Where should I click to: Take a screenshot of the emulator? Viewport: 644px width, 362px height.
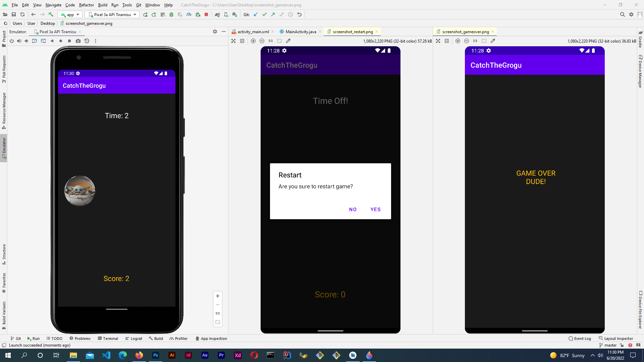pos(78,41)
